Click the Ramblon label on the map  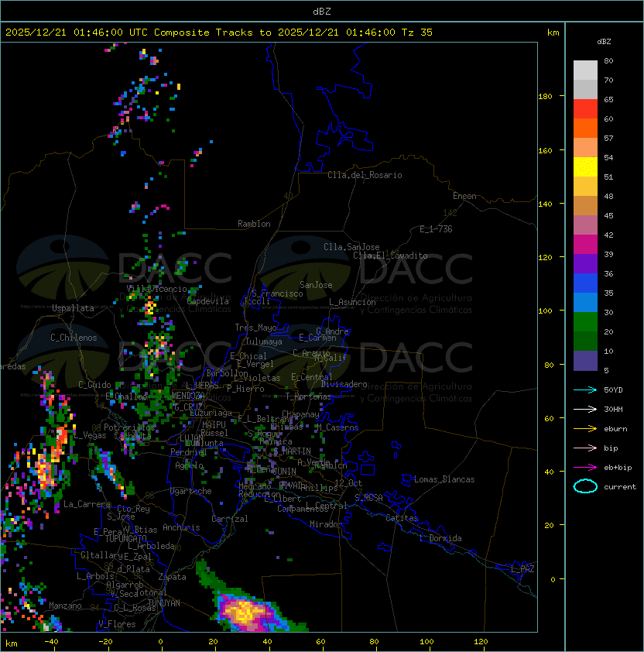coord(254,224)
